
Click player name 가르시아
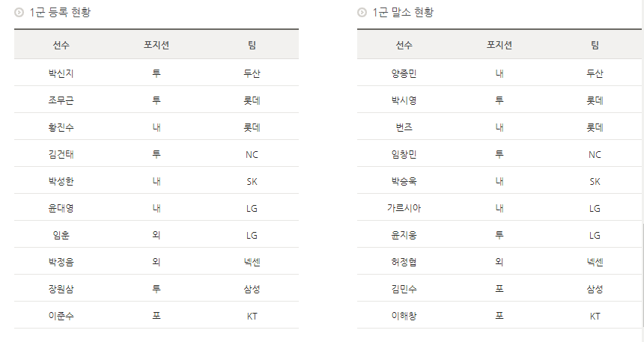(x=404, y=208)
